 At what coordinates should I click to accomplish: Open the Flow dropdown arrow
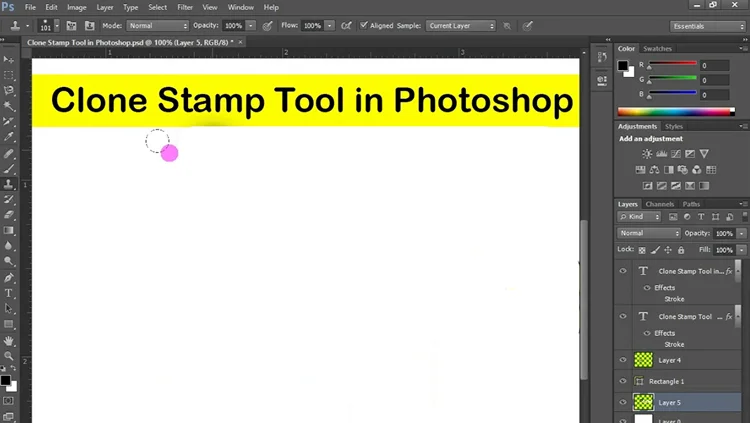coord(330,26)
